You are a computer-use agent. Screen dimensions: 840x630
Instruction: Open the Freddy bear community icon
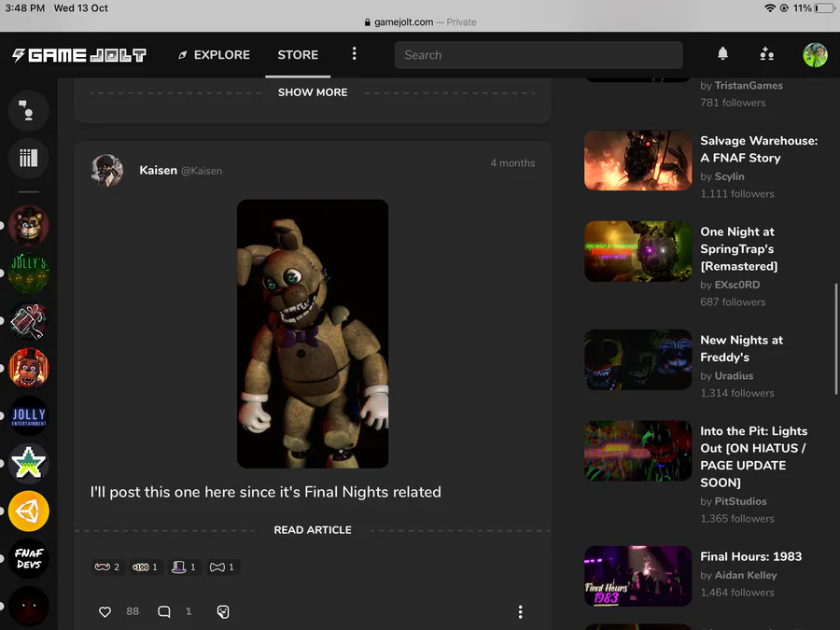28,226
